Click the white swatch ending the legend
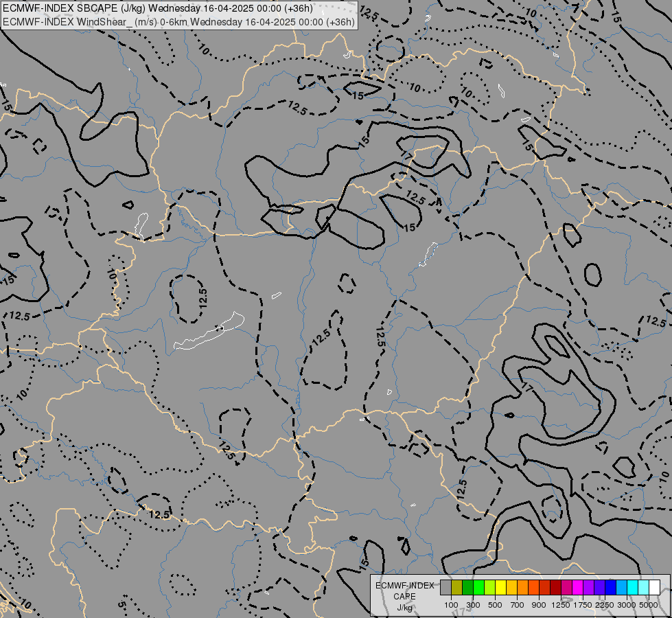Image resolution: width=672 pixels, height=618 pixels. [x=655, y=588]
